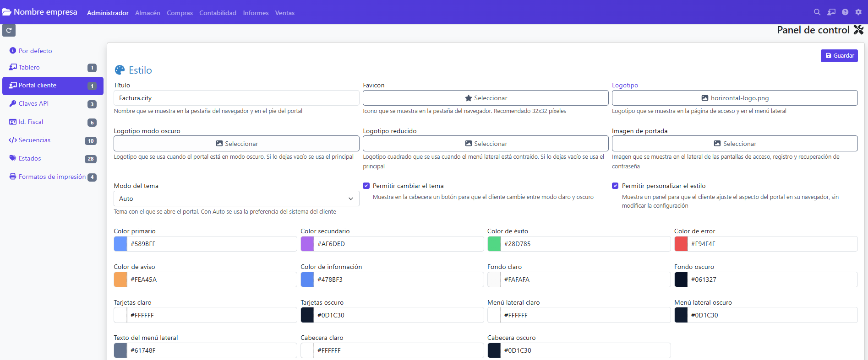The image size is (868, 360).
Task: Click the Portal cliente sidebar icon
Action: pyautogui.click(x=13, y=85)
